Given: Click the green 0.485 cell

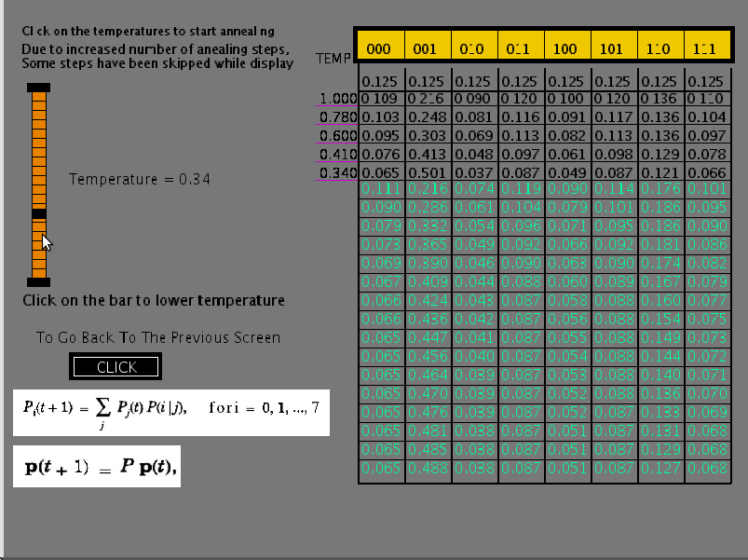Looking at the screenshot, I should tap(428, 449).
